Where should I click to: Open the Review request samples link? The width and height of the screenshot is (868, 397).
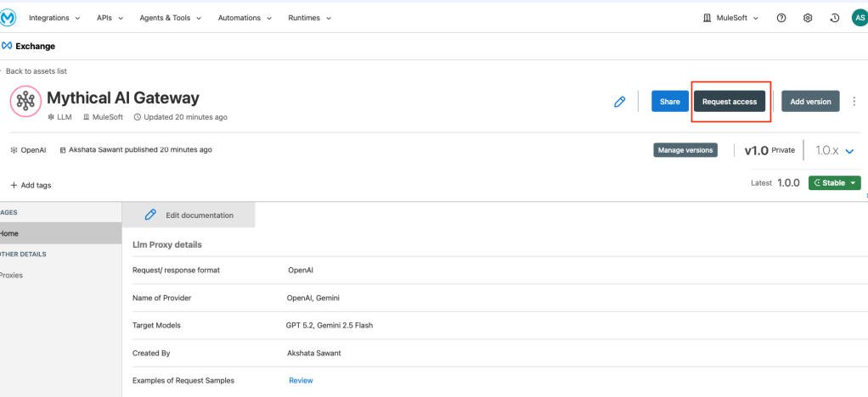tap(301, 380)
